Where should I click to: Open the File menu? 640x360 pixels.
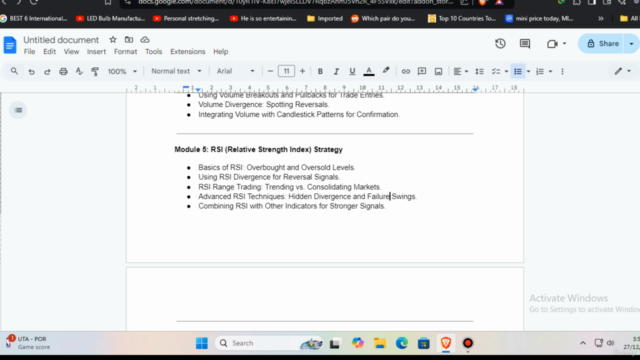(x=29, y=52)
